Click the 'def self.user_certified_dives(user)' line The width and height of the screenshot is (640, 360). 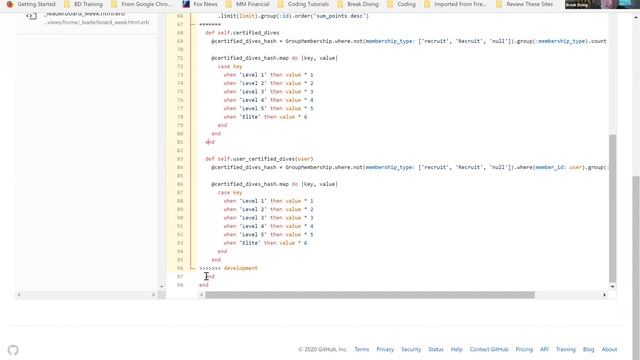point(259,159)
